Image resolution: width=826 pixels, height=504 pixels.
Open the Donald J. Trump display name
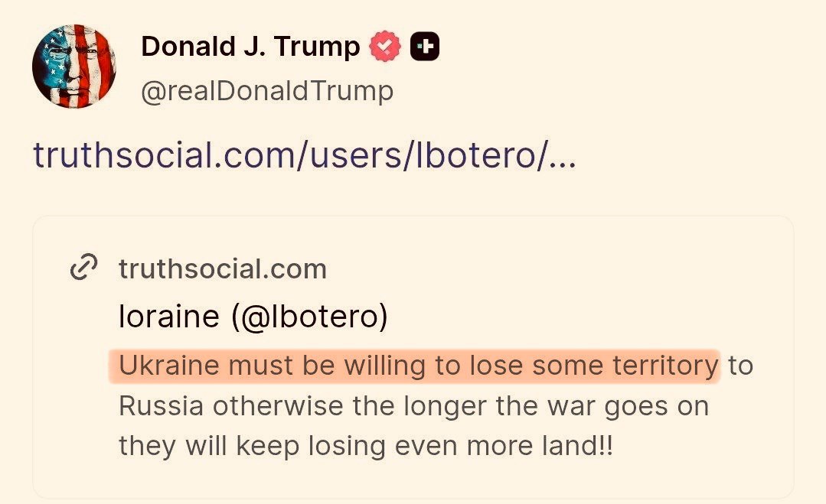click(x=250, y=47)
